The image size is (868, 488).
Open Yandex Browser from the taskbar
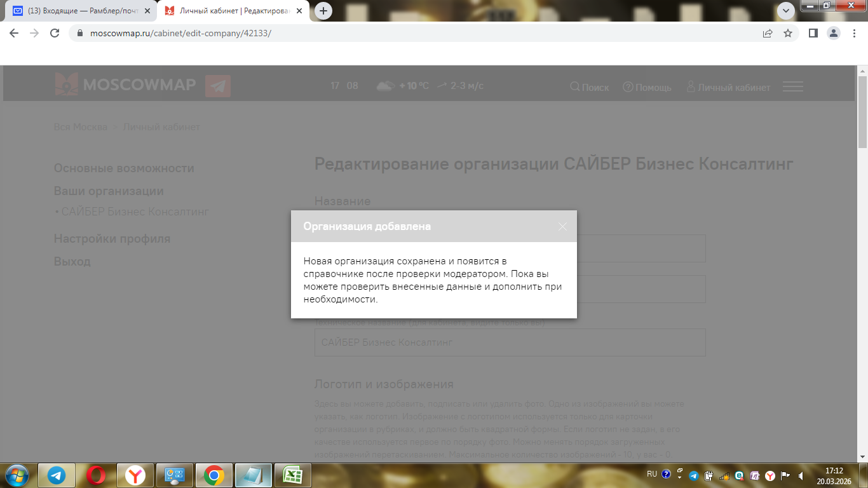[135, 475]
